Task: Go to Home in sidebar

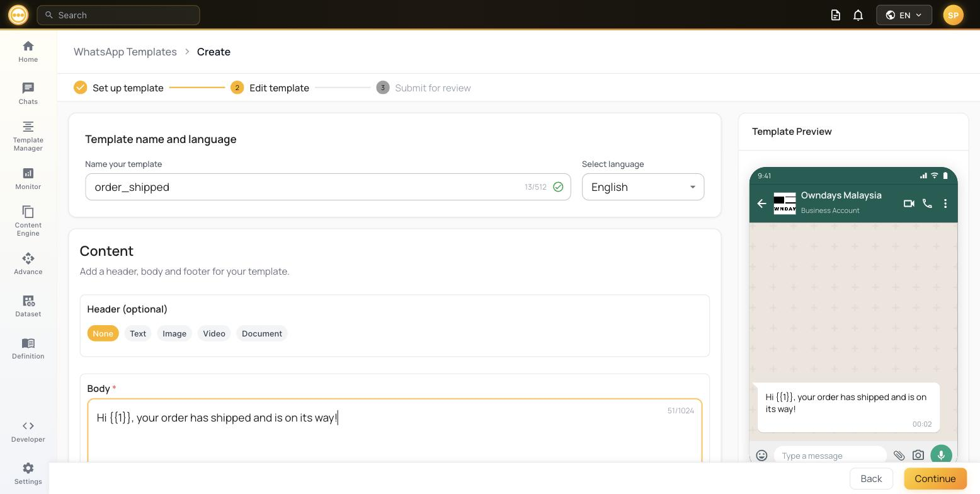Action: point(28,52)
